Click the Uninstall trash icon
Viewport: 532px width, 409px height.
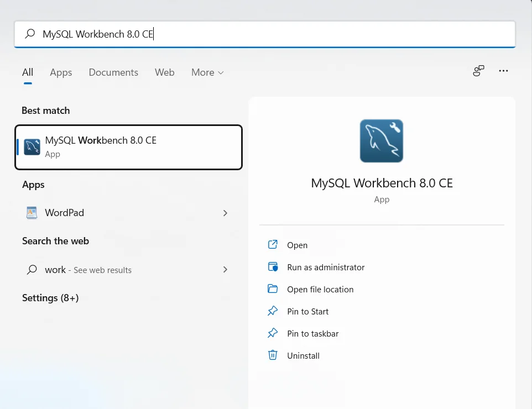(273, 355)
